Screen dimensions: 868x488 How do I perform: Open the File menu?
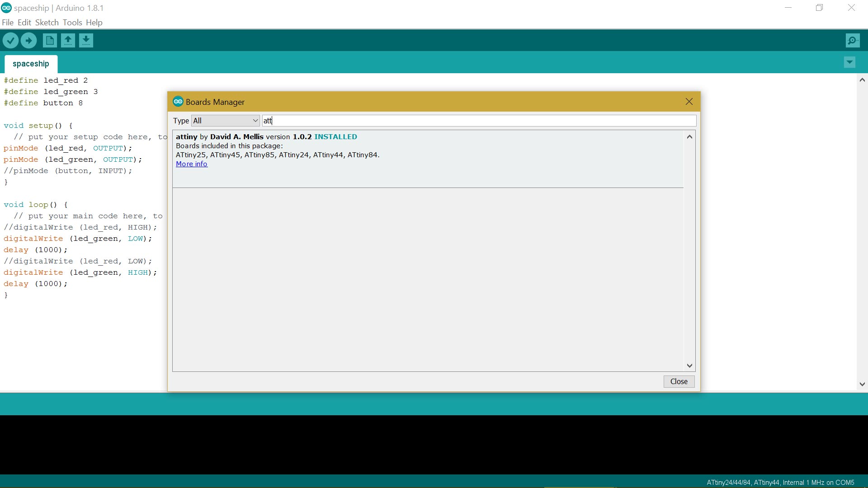[8, 23]
